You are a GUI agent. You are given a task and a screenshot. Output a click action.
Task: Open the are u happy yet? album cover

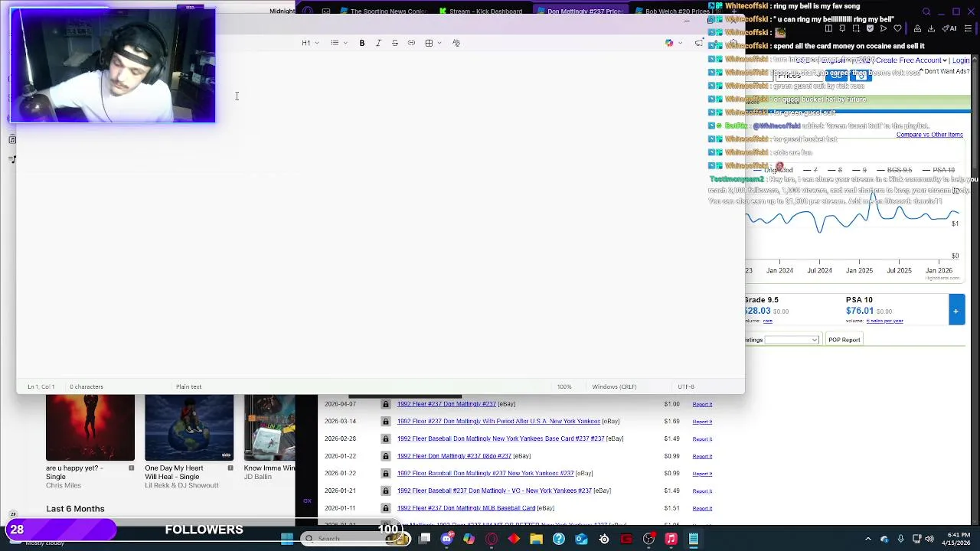[x=90, y=427]
